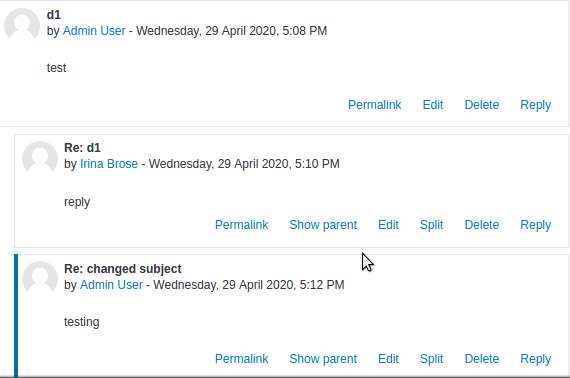
Task: Click Permalink on the d1 post
Action: click(374, 105)
